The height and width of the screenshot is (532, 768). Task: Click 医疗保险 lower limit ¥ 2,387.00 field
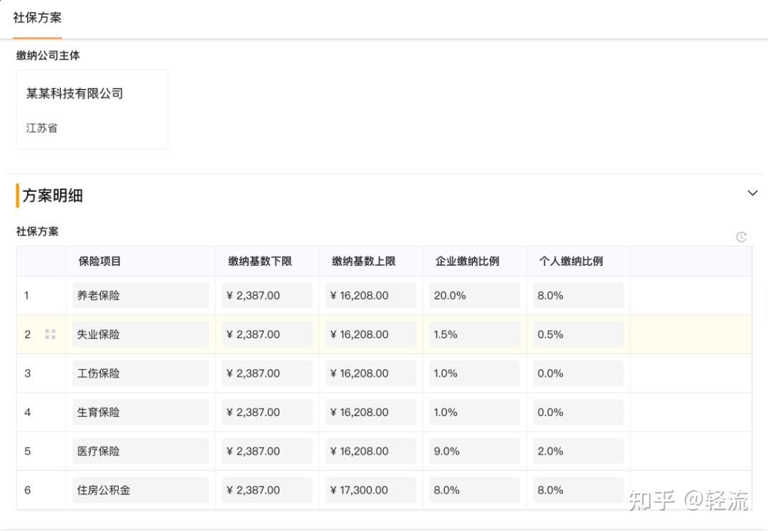point(267,451)
